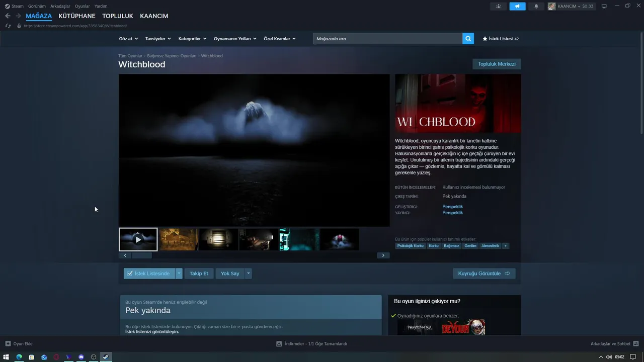Image resolution: width=644 pixels, height=362 pixels.
Task: Click the star icon in İstek Listesi
Action: click(485, 39)
